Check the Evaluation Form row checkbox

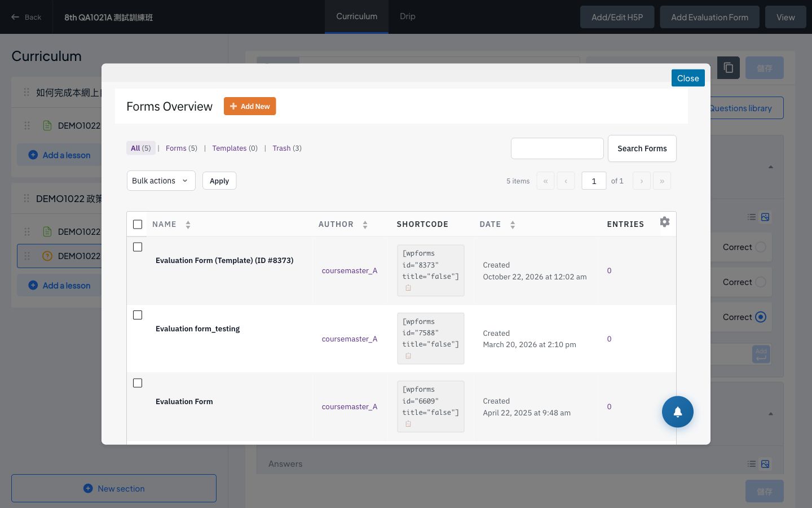click(138, 383)
